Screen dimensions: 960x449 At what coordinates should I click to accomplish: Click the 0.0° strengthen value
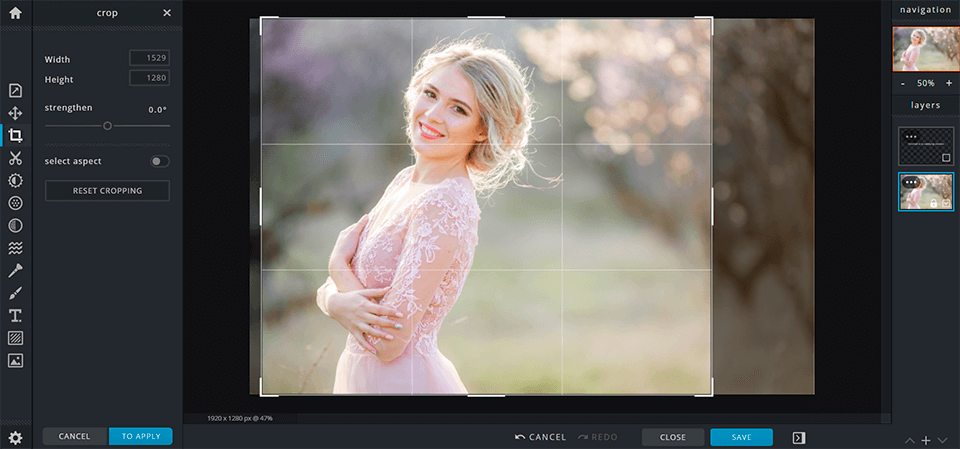(157, 110)
